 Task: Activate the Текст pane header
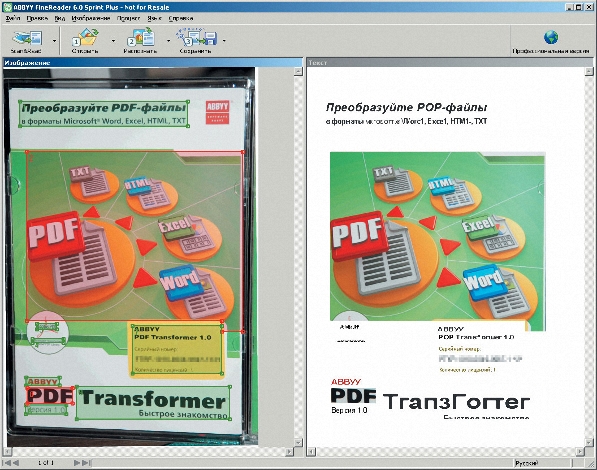click(450, 63)
